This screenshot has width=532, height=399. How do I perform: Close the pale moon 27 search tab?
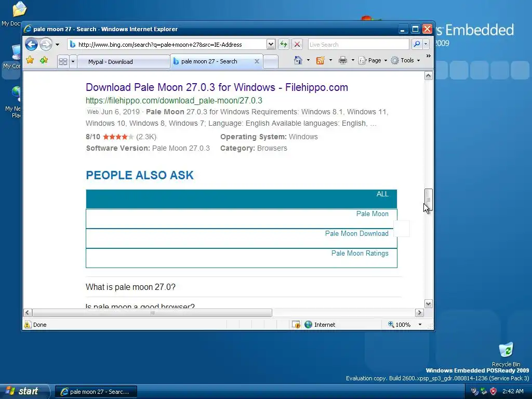[x=257, y=61]
